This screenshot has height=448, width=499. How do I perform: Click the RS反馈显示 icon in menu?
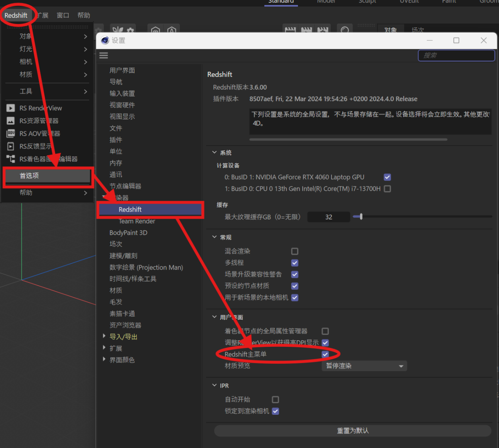[11, 146]
